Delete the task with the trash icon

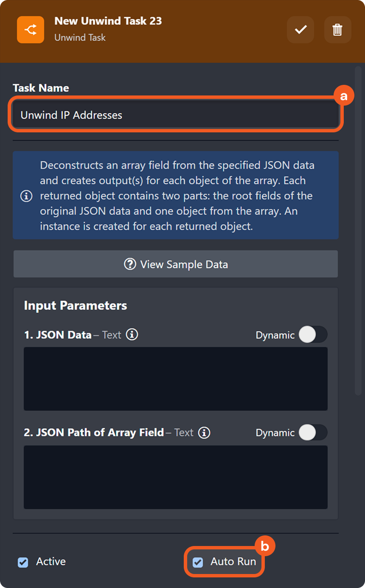pos(337,30)
